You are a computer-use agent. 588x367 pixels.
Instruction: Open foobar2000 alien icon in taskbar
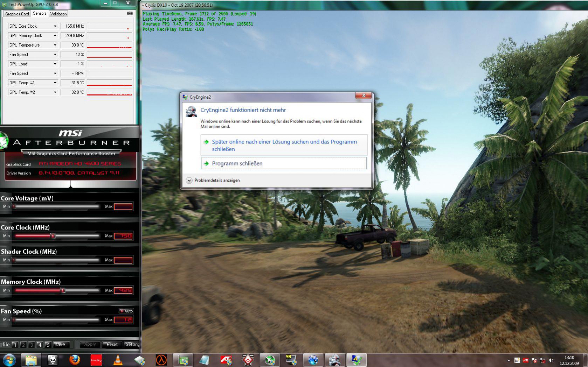tap(53, 360)
